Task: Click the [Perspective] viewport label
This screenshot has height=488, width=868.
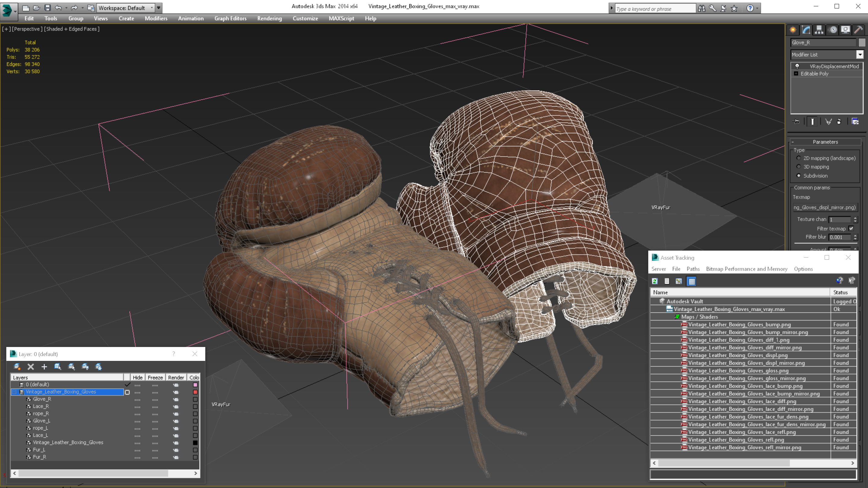Action: 27,29
